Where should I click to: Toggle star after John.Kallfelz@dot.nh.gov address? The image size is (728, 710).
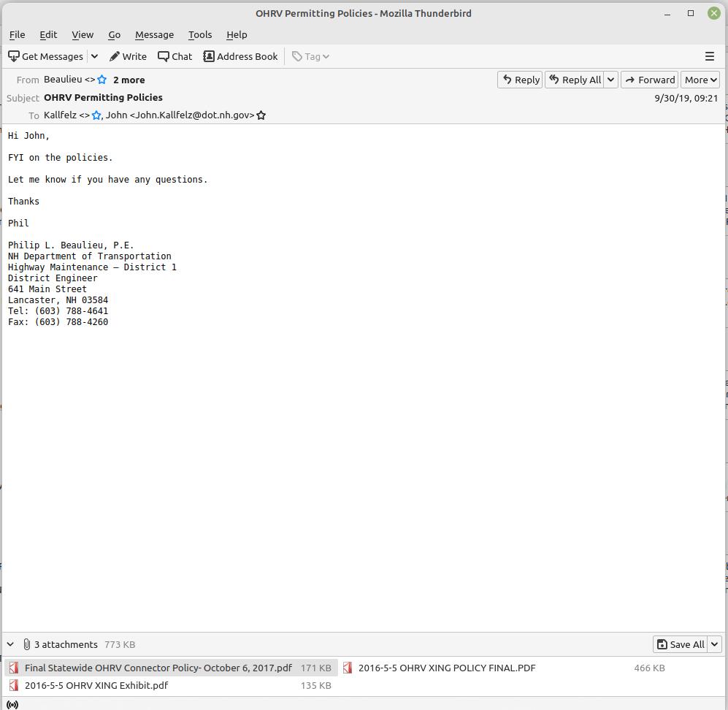(261, 115)
